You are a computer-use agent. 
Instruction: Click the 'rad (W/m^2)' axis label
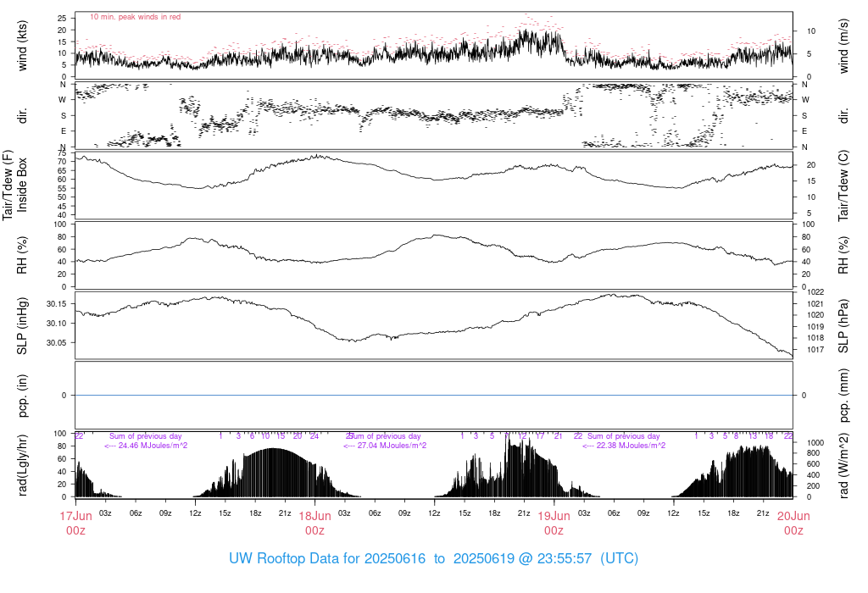(x=843, y=465)
